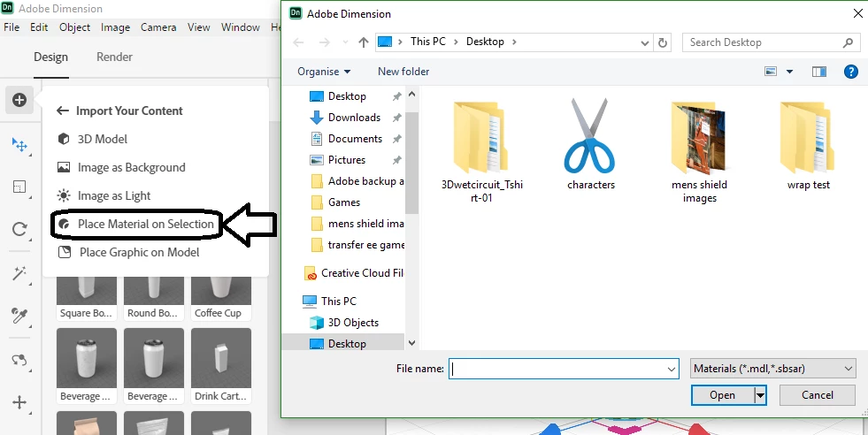Image resolution: width=868 pixels, height=435 pixels.
Task: Click the Open button
Action: (722, 395)
